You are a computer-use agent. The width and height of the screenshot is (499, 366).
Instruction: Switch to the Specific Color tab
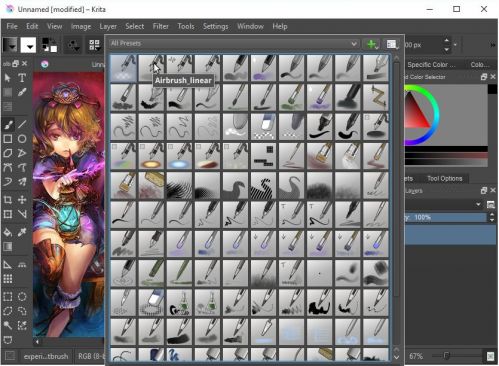pos(431,65)
